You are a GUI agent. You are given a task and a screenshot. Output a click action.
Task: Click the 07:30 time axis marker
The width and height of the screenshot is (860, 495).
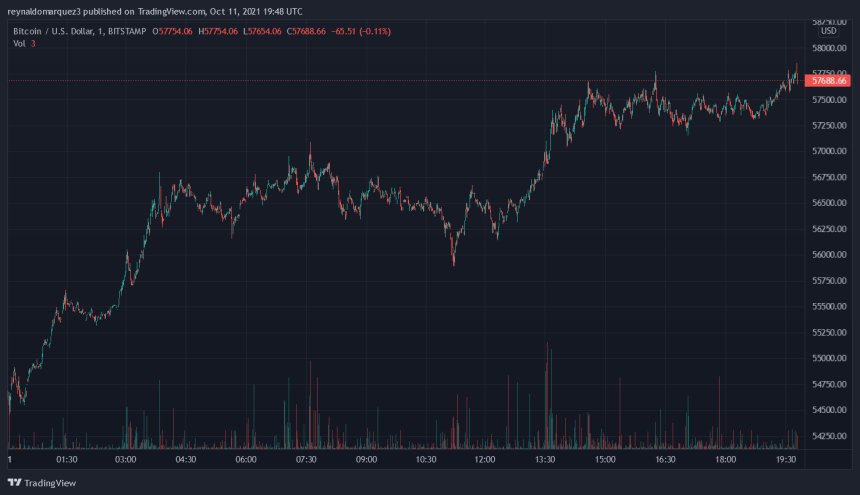tap(306, 459)
